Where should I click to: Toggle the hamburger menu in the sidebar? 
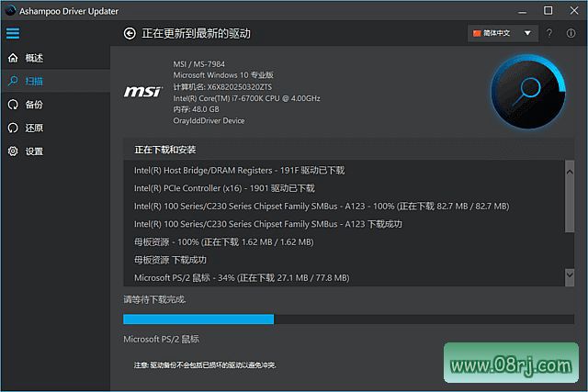pos(13,33)
